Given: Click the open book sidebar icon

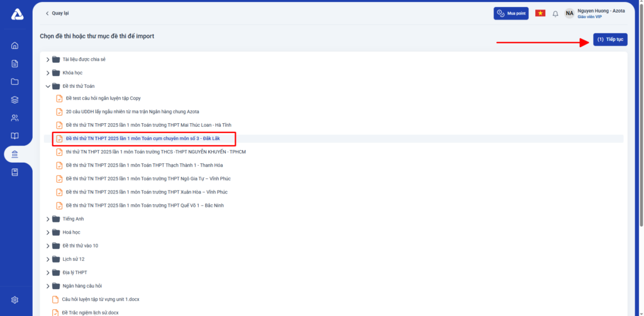Looking at the screenshot, I should pyautogui.click(x=15, y=136).
